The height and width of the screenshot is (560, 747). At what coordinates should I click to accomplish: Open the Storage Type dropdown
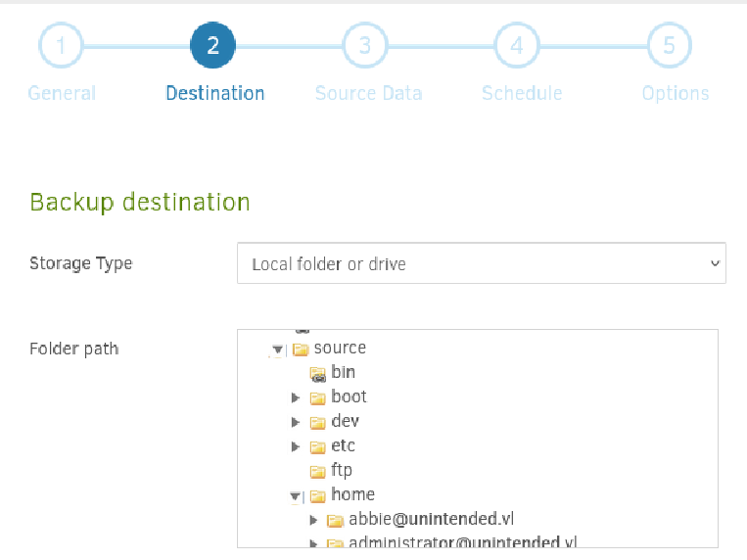pyautogui.click(x=481, y=263)
